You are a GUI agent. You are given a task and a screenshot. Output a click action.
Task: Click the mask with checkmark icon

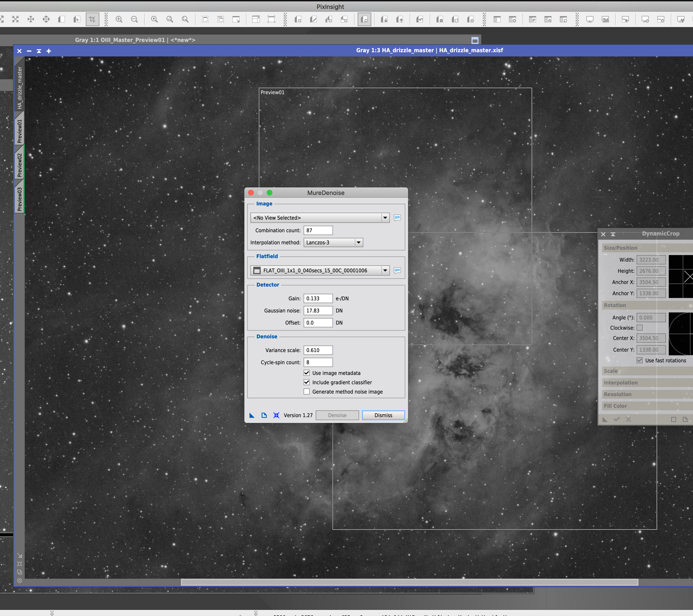coord(548,19)
